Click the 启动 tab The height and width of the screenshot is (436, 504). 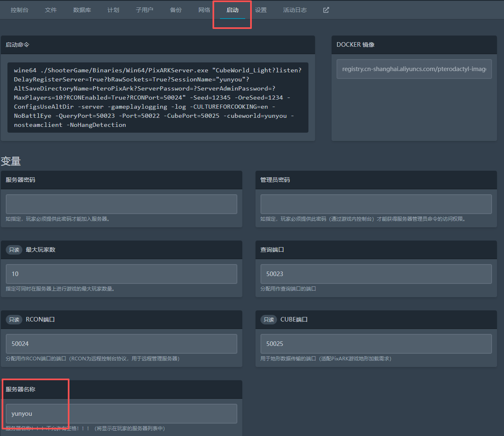click(232, 10)
